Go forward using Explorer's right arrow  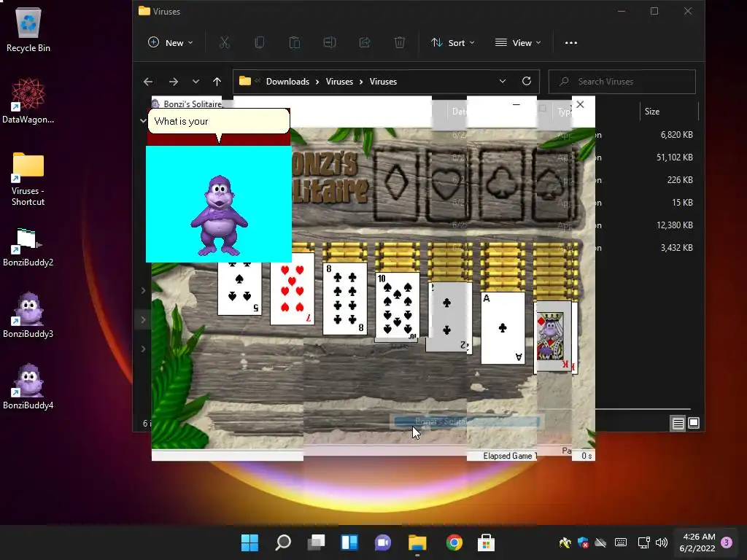click(x=174, y=82)
